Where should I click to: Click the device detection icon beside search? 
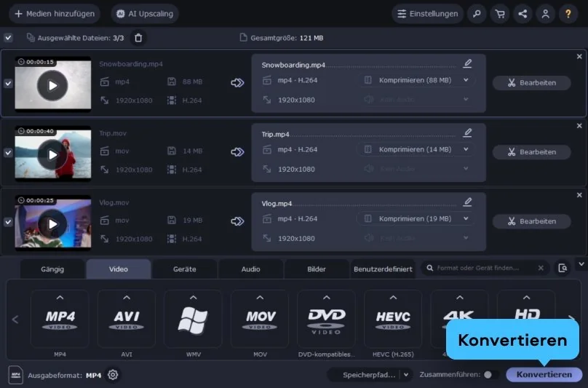563,268
